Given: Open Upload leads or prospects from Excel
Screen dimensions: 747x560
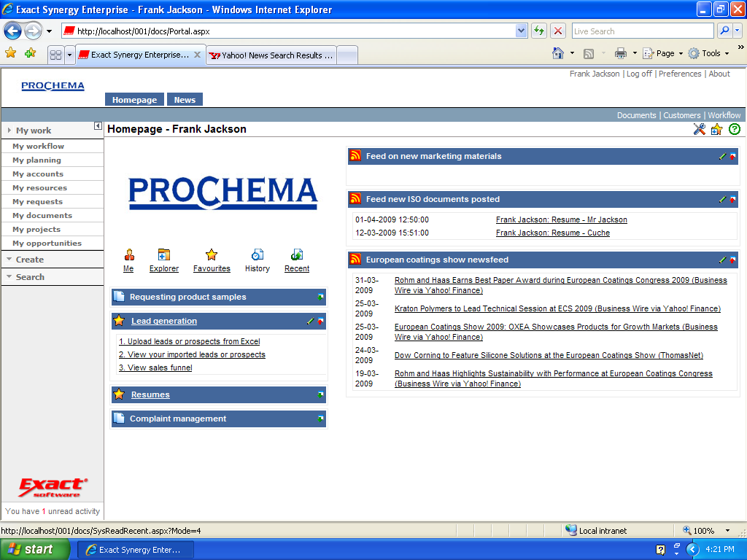Looking at the screenshot, I should coord(189,341).
